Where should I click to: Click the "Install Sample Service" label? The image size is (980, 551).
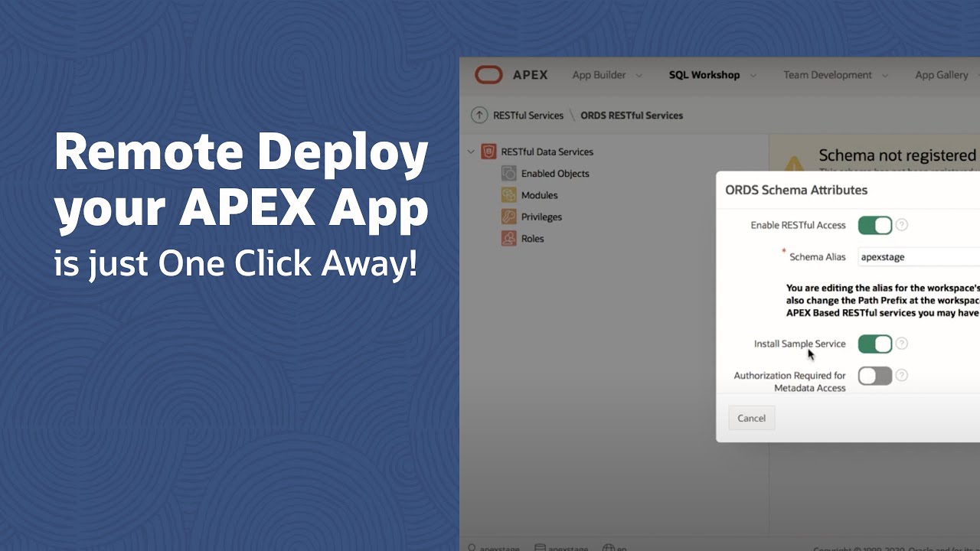click(x=800, y=344)
